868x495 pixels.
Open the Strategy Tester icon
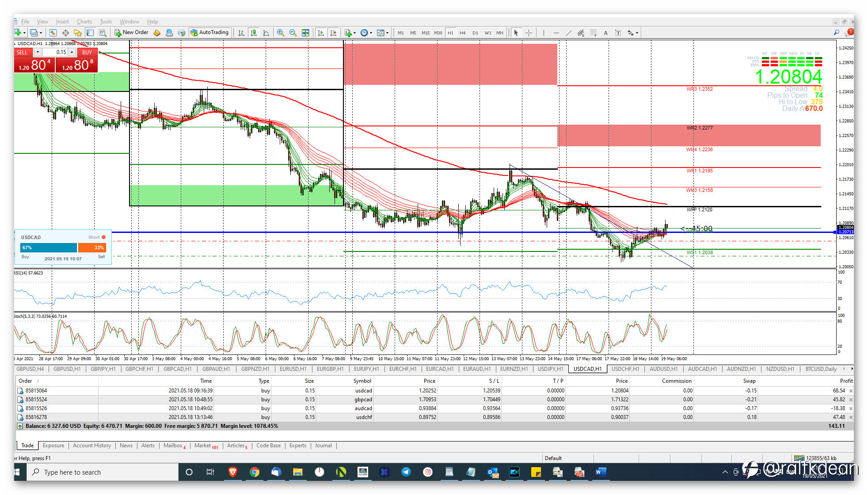[x=103, y=33]
